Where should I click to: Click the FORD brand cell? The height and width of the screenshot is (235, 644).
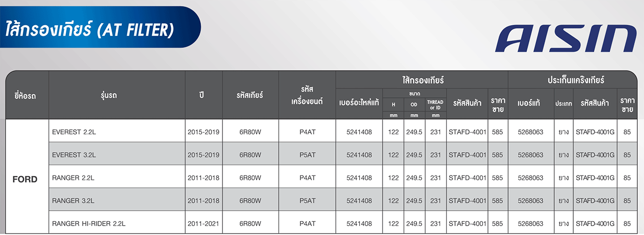(25, 179)
